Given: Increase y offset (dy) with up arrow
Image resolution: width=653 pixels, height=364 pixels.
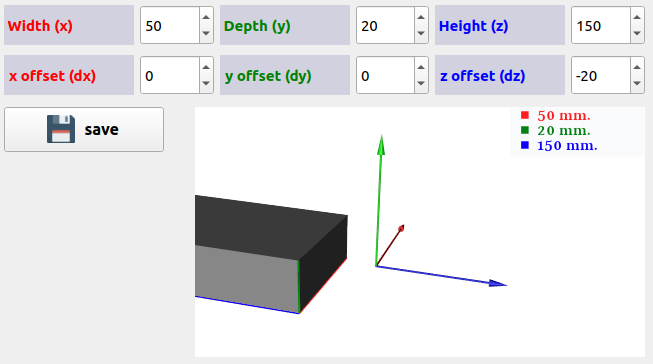Looking at the screenshot, I should 421,67.
